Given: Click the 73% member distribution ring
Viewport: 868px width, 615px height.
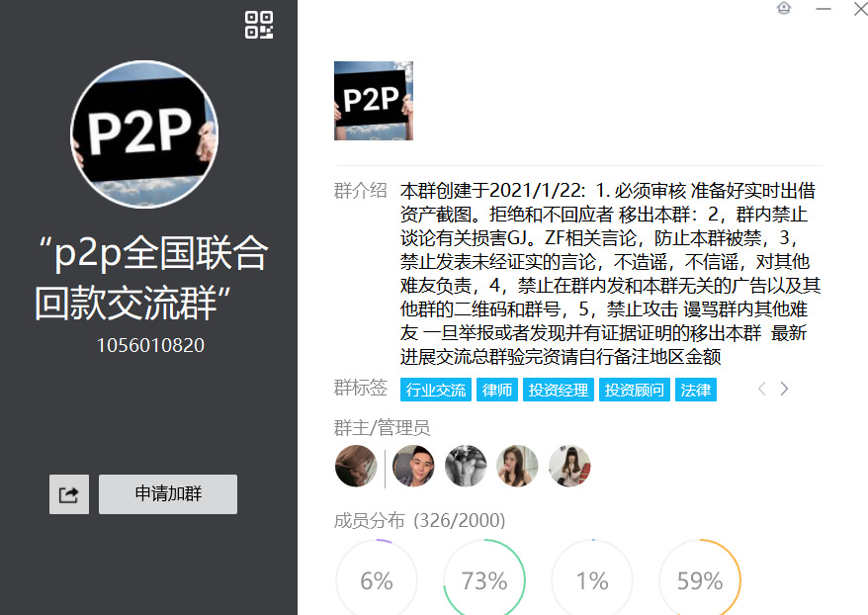Looking at the screenshot, I should tap(484, 577).
